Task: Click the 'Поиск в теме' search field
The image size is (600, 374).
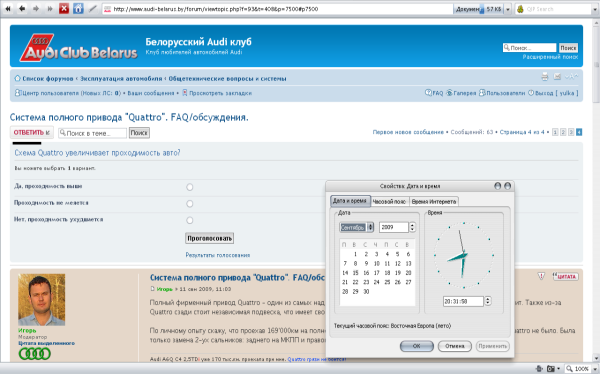Action: 92,133
